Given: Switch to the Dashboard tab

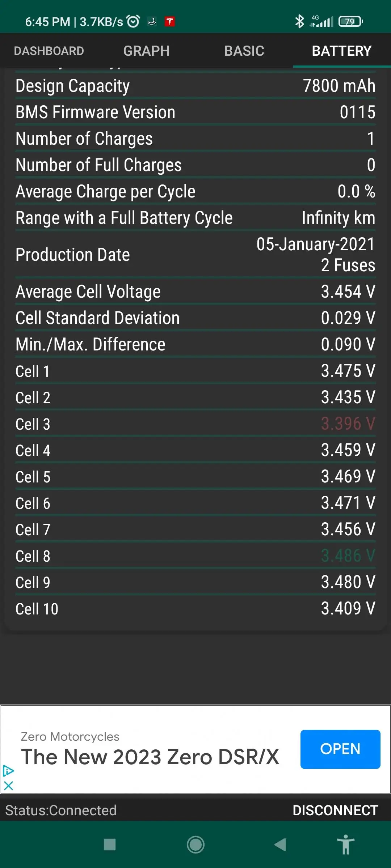Looking at the screenshot, I should [x=49, y=51].
